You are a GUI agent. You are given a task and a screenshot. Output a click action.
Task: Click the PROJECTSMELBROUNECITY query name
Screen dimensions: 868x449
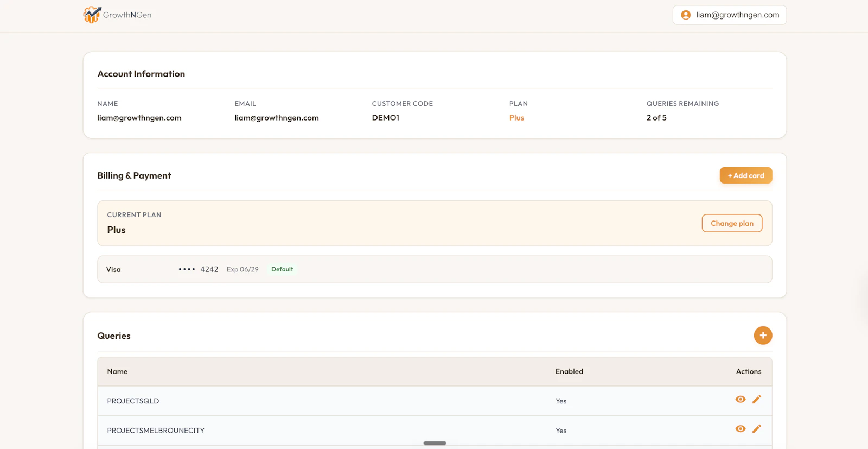point(156,431)
